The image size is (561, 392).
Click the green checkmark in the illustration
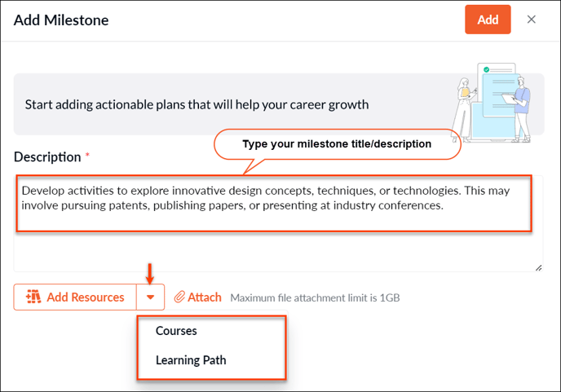point(486,70)
